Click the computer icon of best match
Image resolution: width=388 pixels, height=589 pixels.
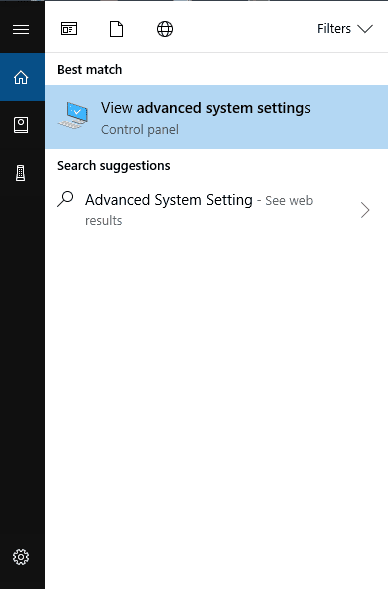[73, 115]
